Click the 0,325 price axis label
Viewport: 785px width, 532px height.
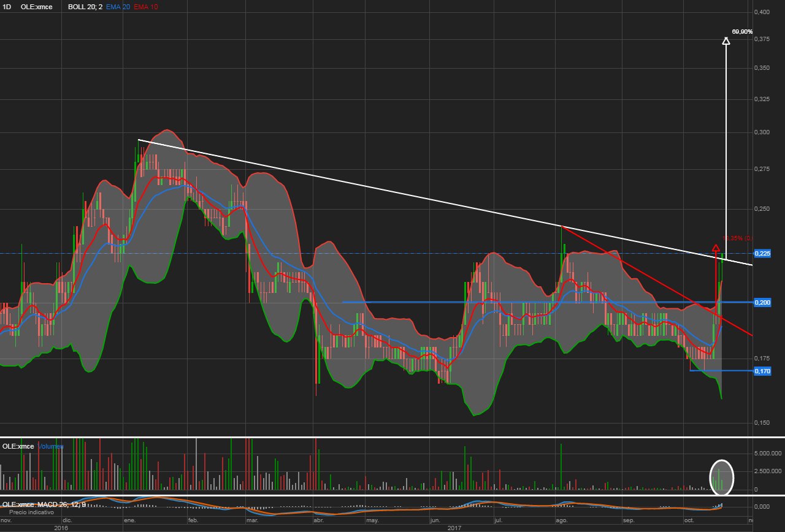(x=762, y=99)
